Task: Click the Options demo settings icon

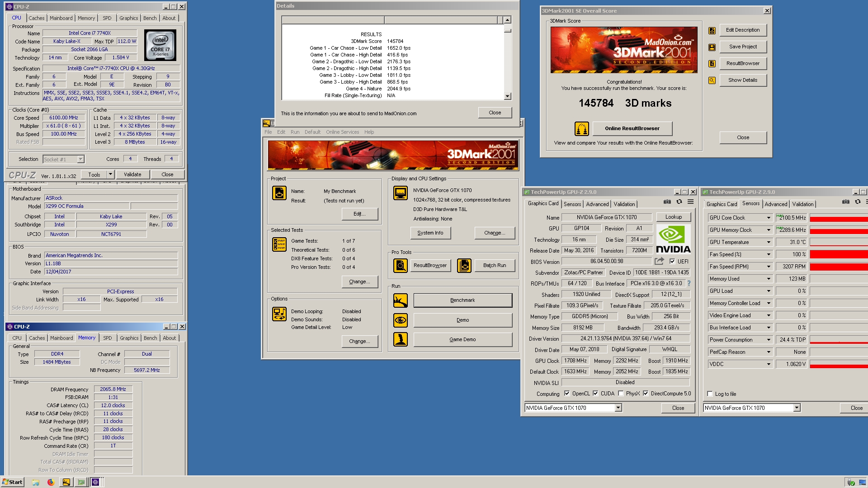Action: [279, 314]
